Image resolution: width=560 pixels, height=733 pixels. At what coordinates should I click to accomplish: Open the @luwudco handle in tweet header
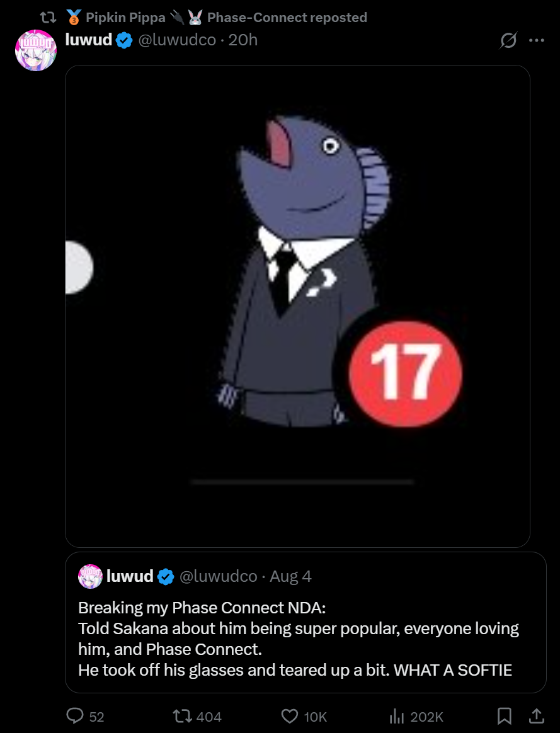[x=177, y=40]
